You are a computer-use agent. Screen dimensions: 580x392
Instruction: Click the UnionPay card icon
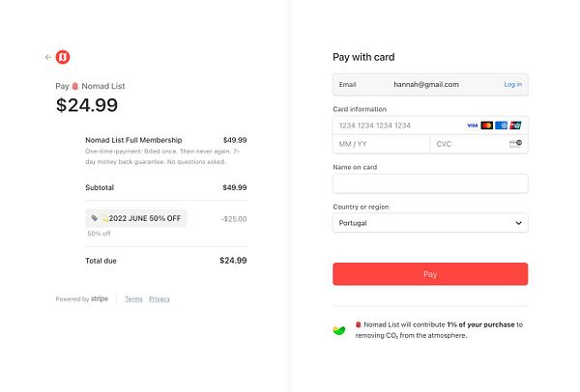pyautogui.click(x=515, y=126)
